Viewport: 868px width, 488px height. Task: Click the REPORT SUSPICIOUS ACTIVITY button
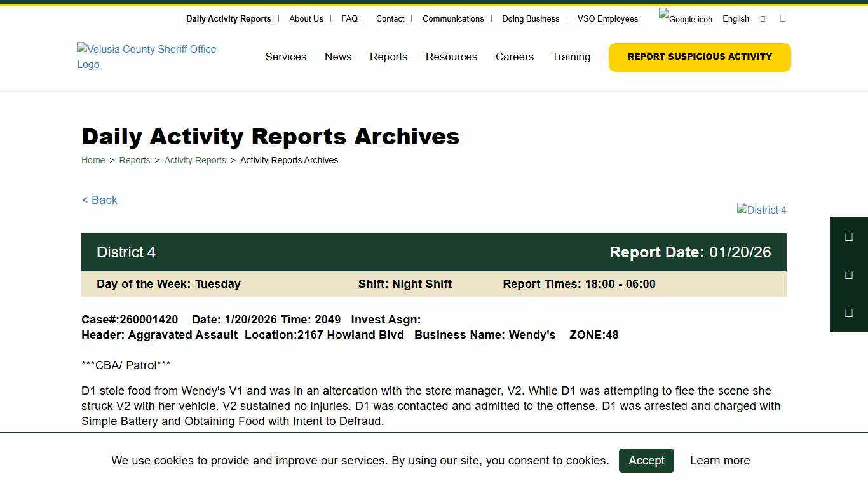pyautogui.click(x=699, y=57)
